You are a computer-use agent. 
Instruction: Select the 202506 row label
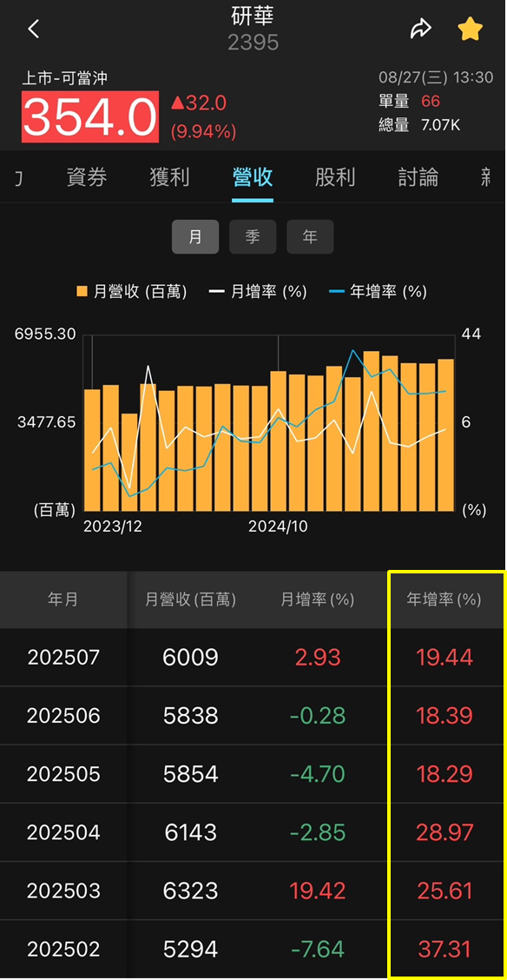63,716
